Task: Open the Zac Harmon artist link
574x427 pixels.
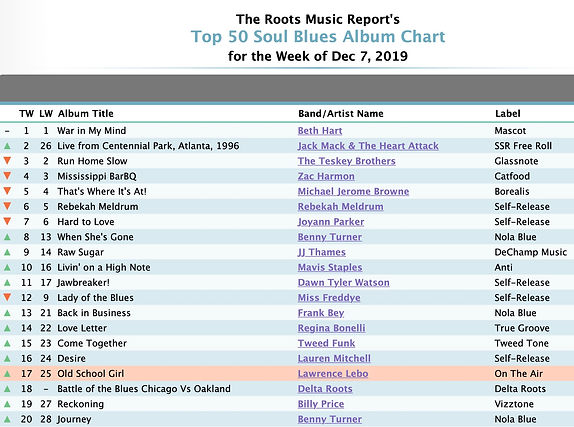Action: click(326, 176)
